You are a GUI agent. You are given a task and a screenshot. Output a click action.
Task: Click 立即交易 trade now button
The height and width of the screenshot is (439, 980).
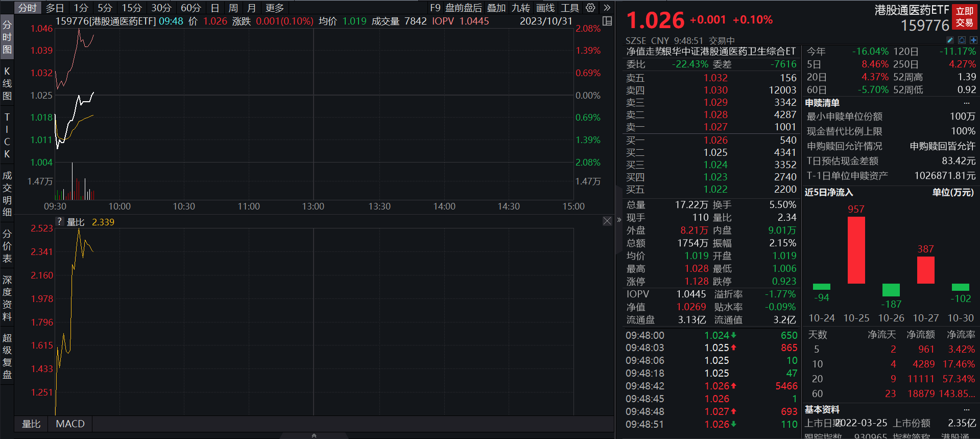(x=965, y=17)
